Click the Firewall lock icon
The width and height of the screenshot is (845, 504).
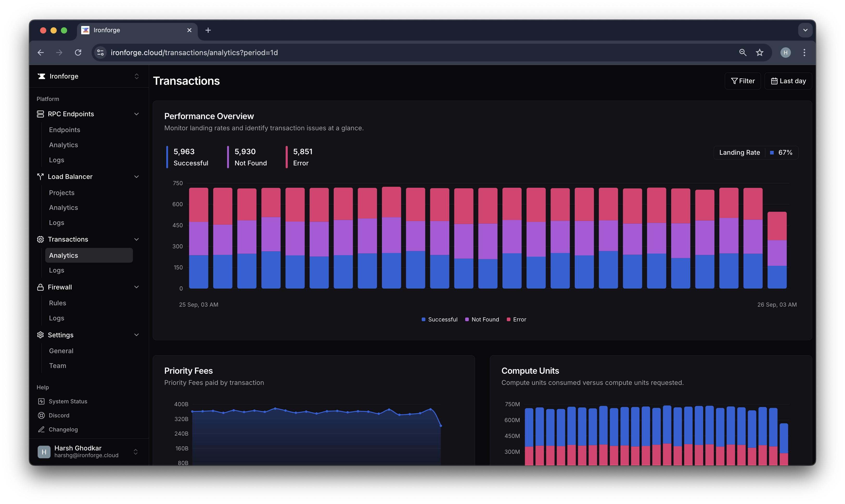tap(40, 287)
